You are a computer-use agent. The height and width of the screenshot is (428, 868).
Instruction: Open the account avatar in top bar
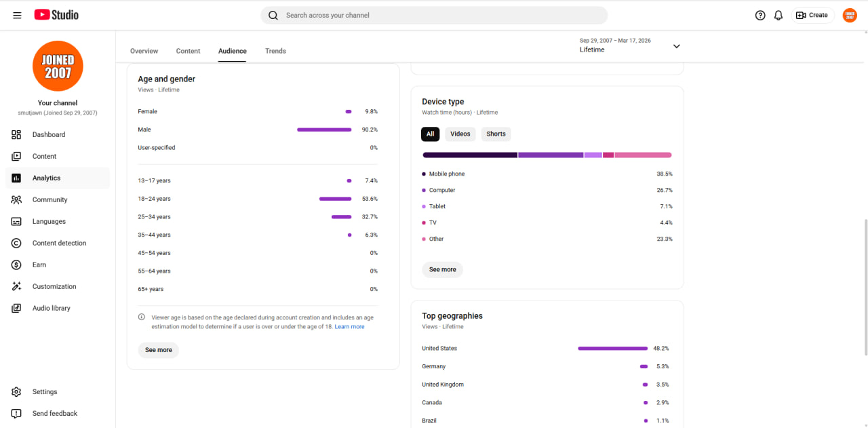850,15
